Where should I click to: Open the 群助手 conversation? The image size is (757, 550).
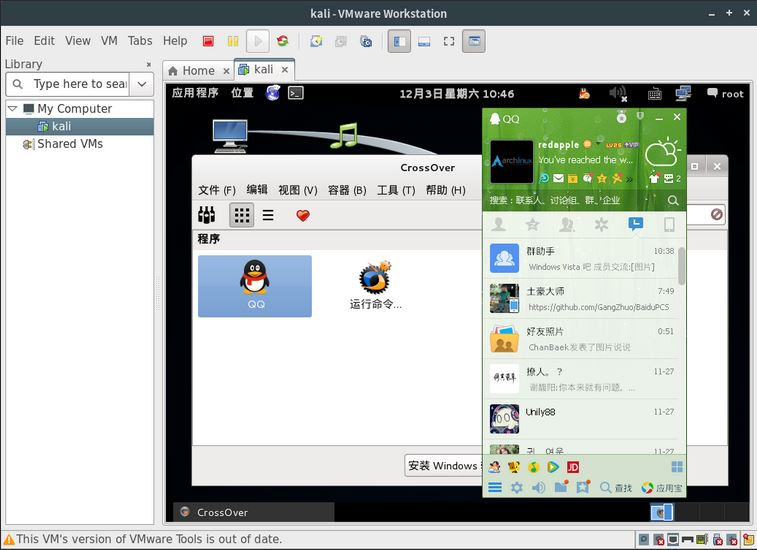coord(581,259)
